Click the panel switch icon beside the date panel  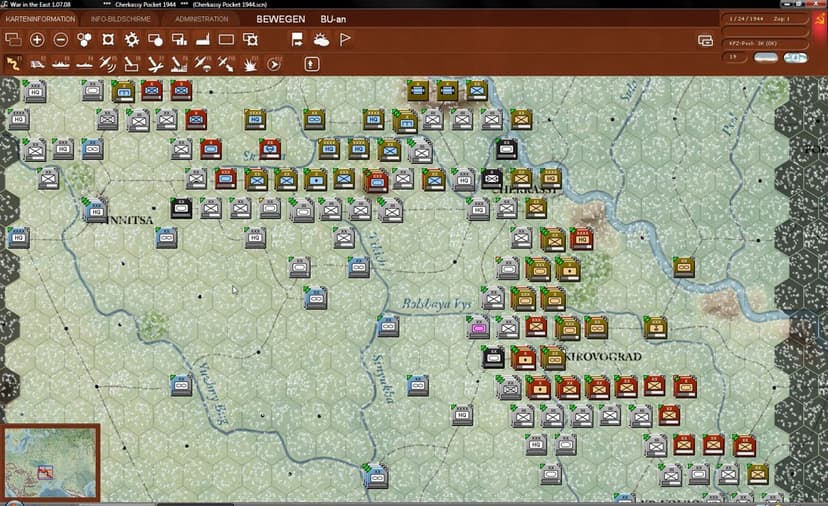705,41
